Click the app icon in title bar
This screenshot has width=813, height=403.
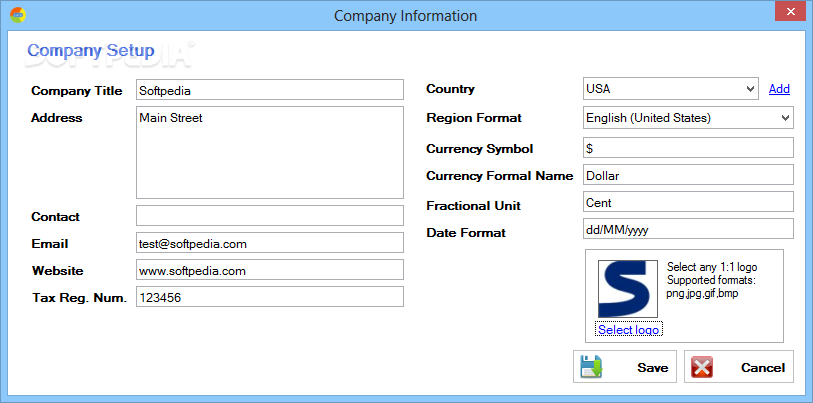coord(18,15)
